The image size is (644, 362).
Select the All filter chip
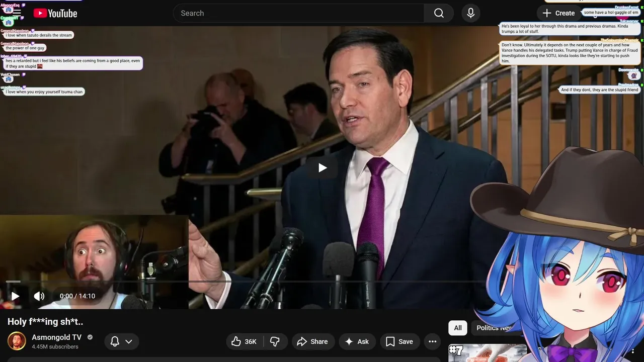(458, 328)
